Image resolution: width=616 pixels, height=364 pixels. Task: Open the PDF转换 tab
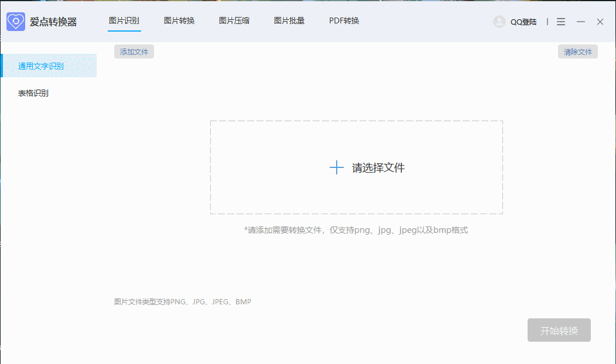click(x=344, y=21)
